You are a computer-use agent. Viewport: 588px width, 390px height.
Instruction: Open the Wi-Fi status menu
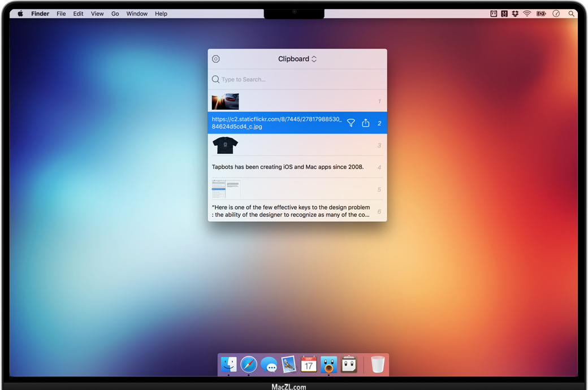click(x=527, y=14)
